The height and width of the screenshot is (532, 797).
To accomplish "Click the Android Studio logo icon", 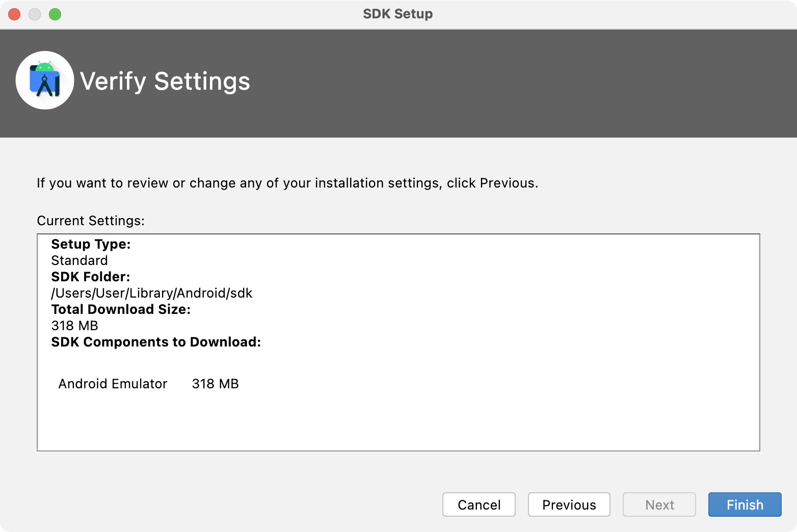I will 45,81.
